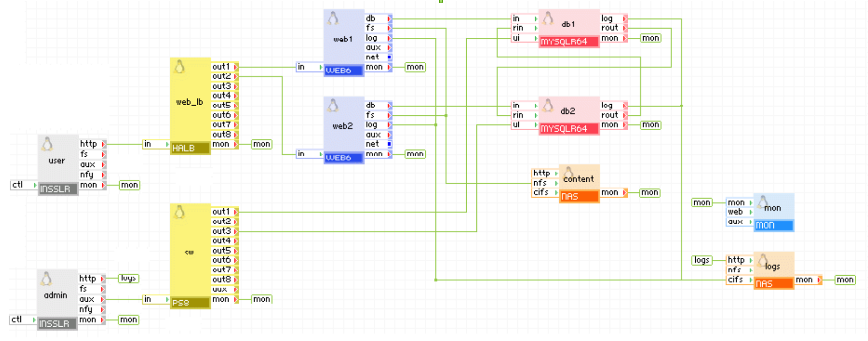Click the INSSLR label on user gateway
The width and height of the screenshot is (868, 341).
(58, 189)
